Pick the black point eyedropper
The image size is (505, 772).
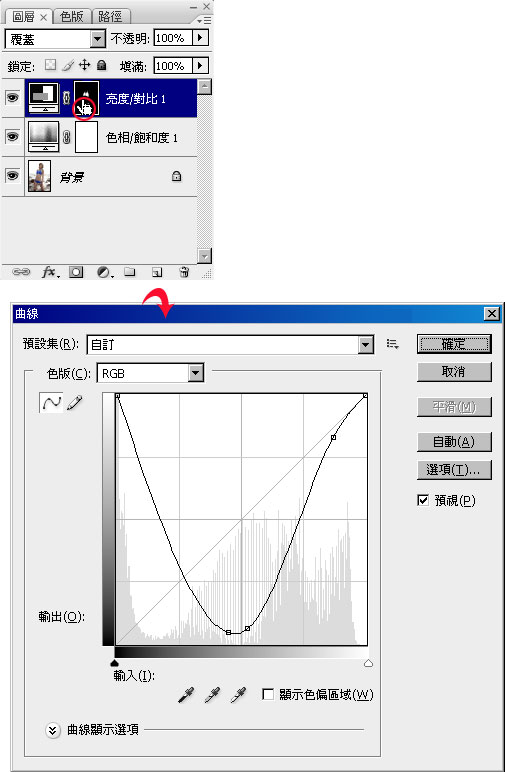click(x=186, y=695)
